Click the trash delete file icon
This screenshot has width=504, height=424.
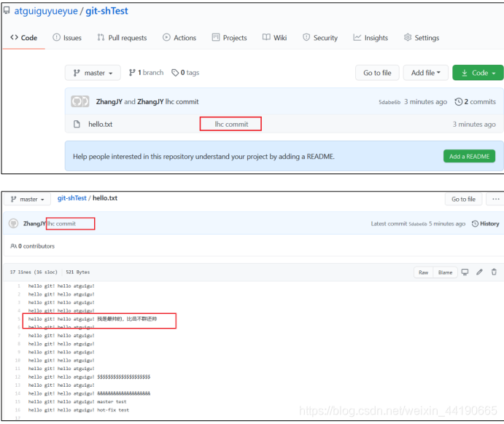click(x=494, y=272)
